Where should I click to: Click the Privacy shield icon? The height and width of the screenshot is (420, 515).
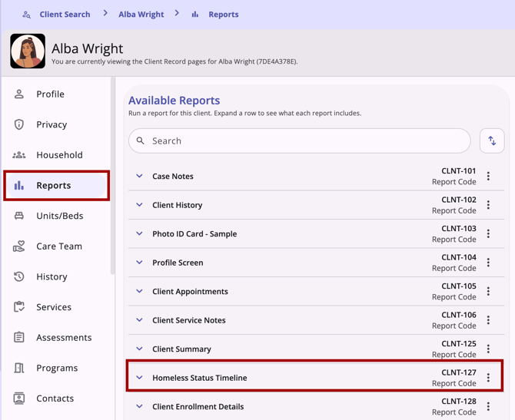(x=19, y=124)
